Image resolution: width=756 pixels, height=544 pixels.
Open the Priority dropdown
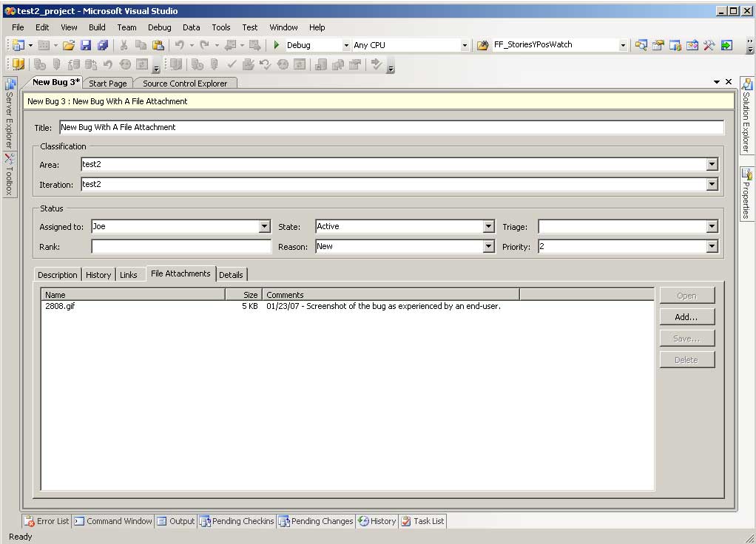click(712, 247)
